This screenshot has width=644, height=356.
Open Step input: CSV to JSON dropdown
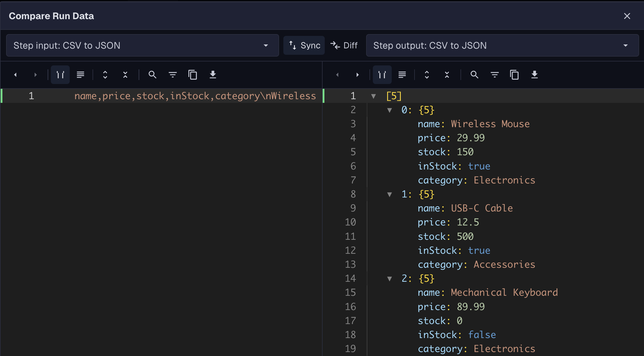[142, 46]
